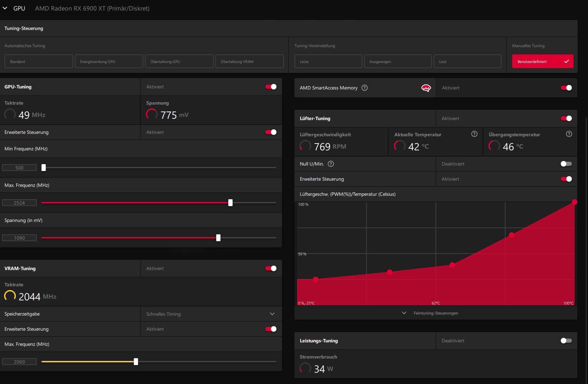Click the red brain SmartAccess Memory icon

click(426, 88)
